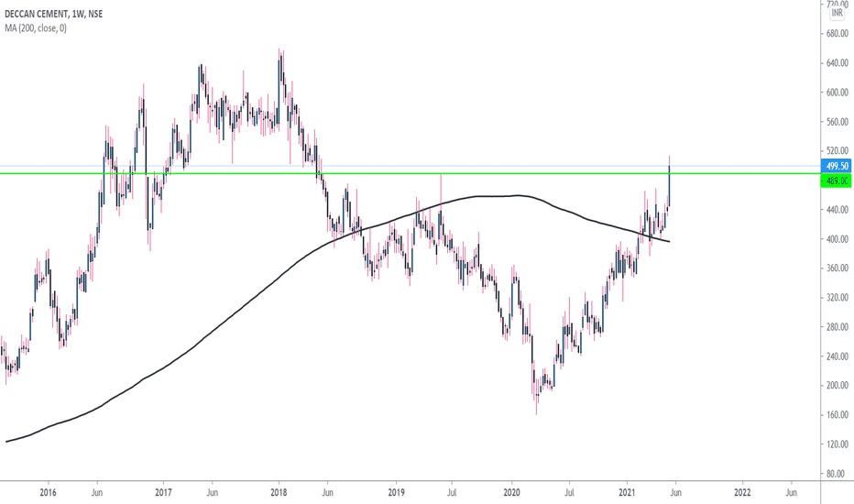Click the DECCAN CEMENT, 1W, NSE title
The width and height of the screenshot is (854, 504).
pos(53,14)
